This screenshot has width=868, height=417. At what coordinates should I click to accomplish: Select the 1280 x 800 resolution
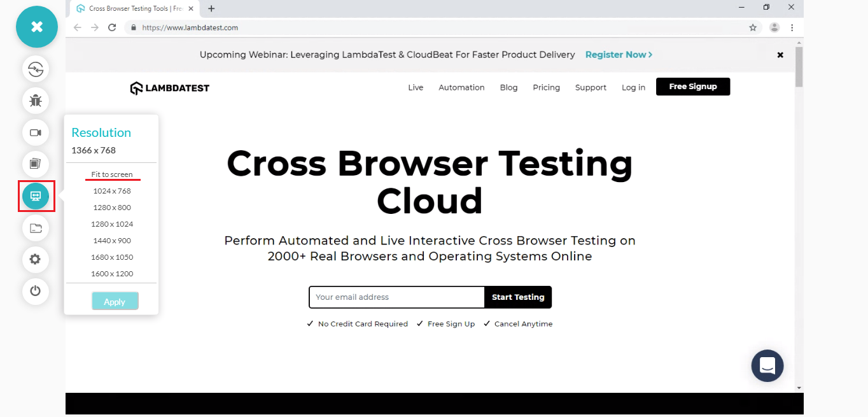[112, 207]
